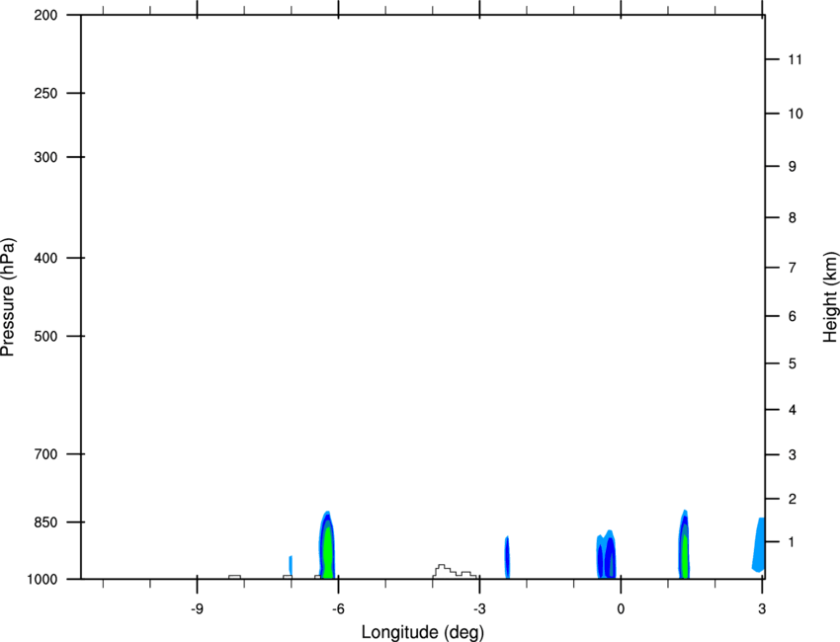Click the 5 km height label
Screen dimensions: 840x642
pyautogui.click(x=793, y=364)
